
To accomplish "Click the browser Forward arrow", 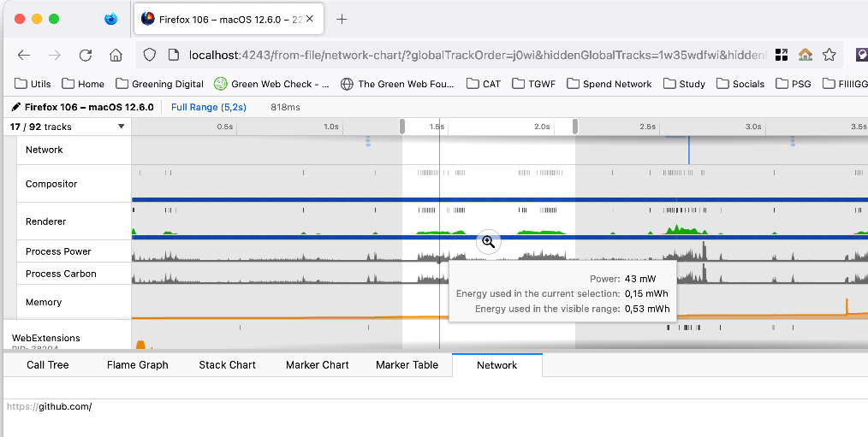I will tap(54, 55).
